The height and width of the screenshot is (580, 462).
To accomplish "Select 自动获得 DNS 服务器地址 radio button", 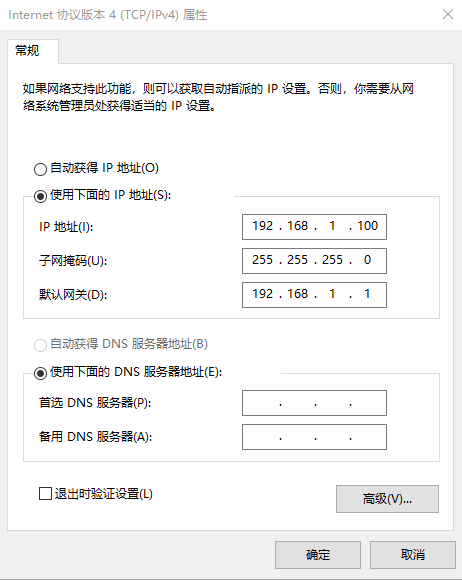I will (40, 345).
